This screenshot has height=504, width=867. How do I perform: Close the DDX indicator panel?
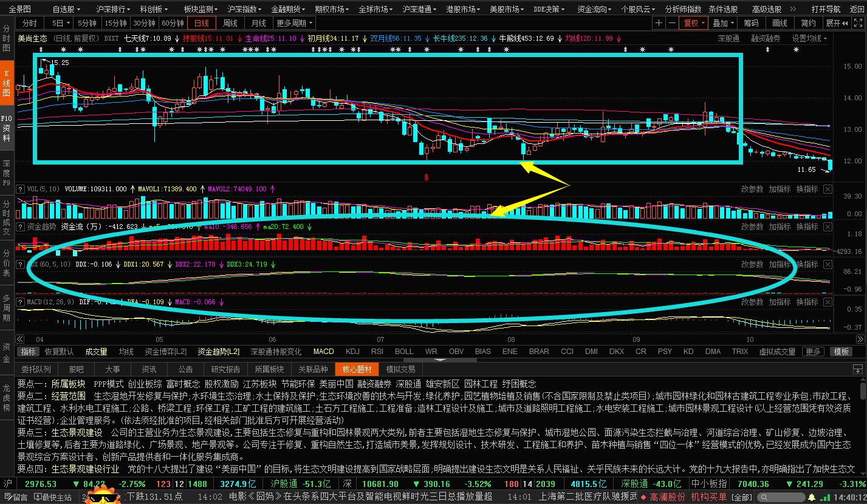coord(828,264)
